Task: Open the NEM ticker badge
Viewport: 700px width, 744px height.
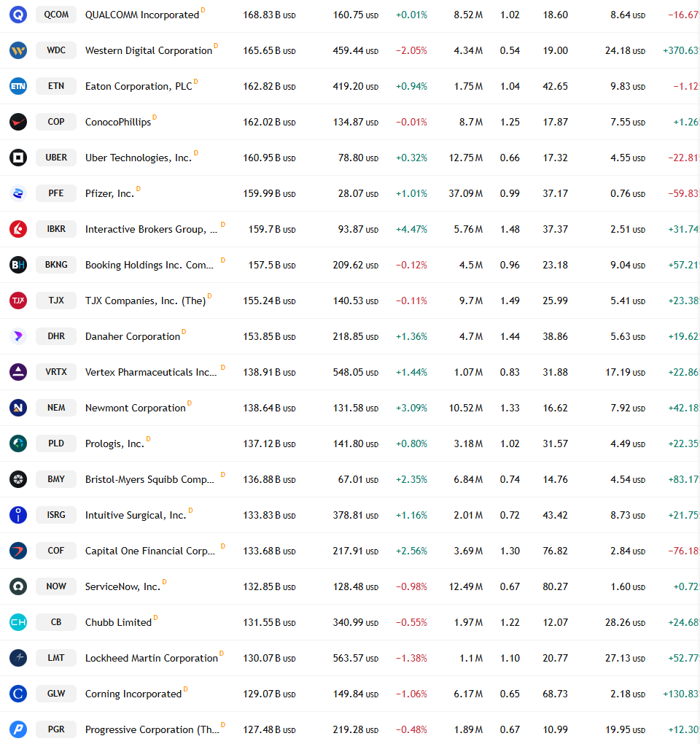Action: point(56,408)
